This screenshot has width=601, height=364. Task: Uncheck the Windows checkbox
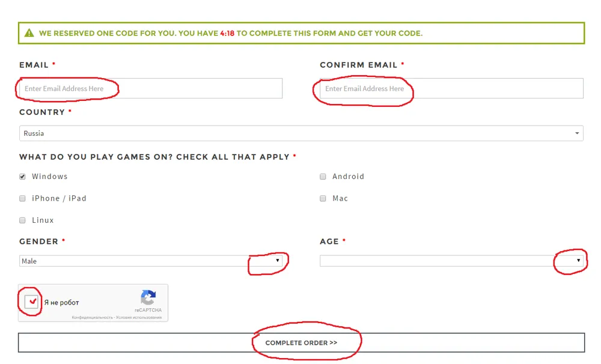pos(22,177)
